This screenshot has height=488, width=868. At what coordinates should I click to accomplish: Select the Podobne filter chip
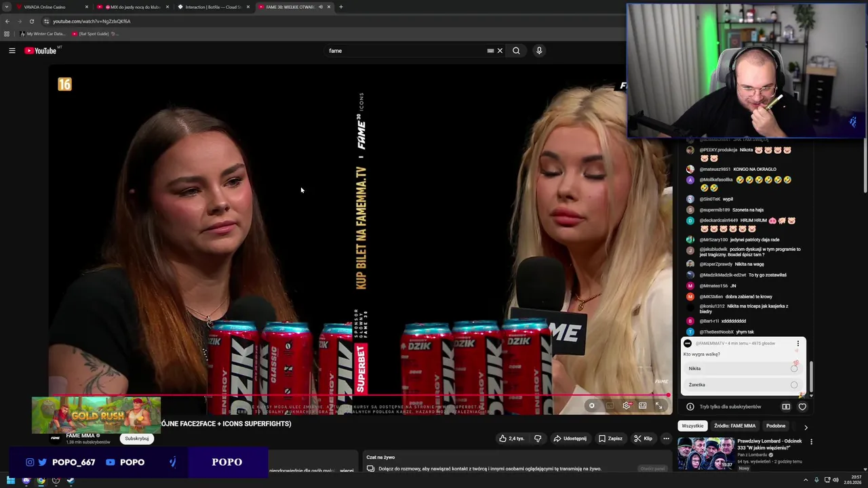776,426
